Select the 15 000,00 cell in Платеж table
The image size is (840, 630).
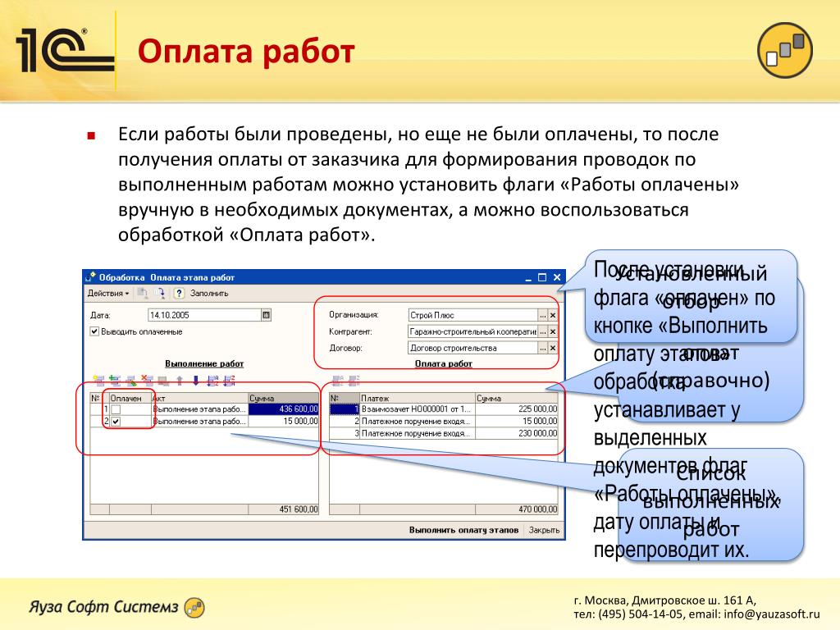point(517,421)
